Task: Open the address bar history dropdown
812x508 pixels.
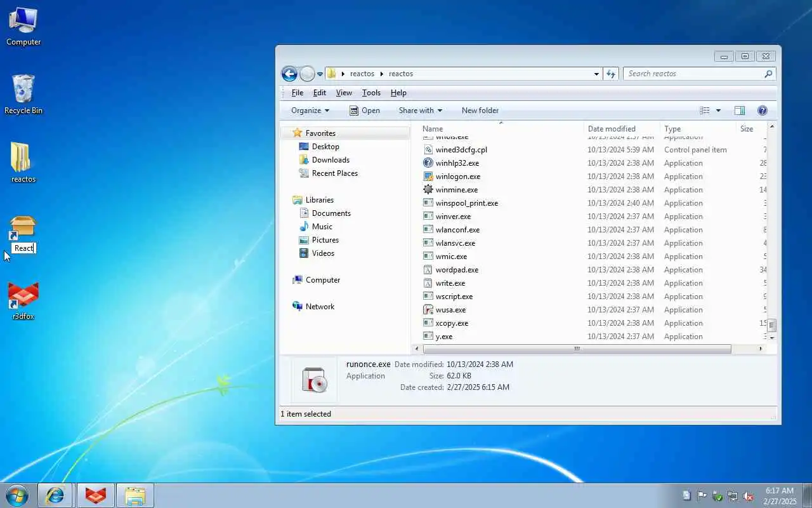Action: tap(596, 74)
